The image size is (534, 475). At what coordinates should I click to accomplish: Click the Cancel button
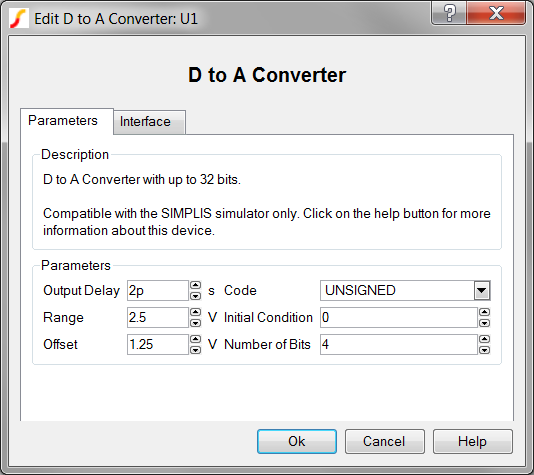pyautogui.click(x=385, y=441)
